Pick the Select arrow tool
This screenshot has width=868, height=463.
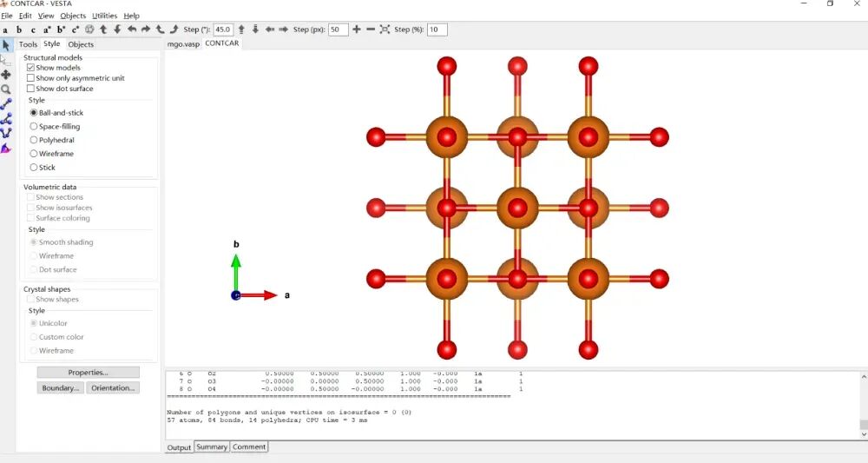[x=6, y=45]
